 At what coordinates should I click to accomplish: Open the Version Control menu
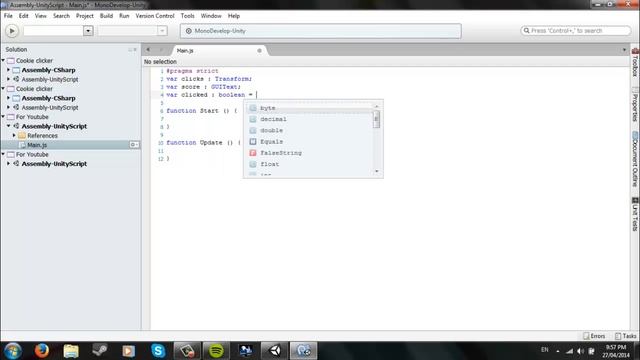tap(155, 16)
